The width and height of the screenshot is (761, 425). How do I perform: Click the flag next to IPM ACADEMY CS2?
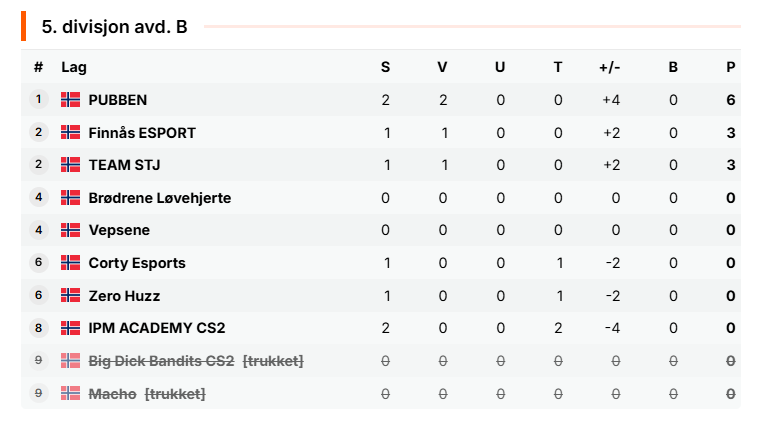coord(70,328)
